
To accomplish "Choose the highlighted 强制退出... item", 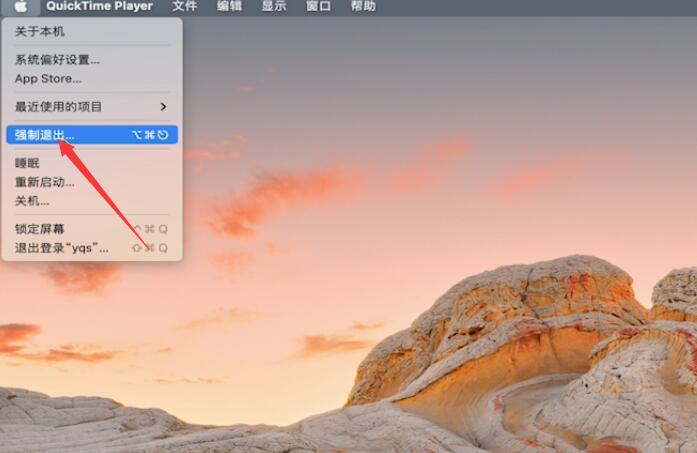I will [45, 134].
